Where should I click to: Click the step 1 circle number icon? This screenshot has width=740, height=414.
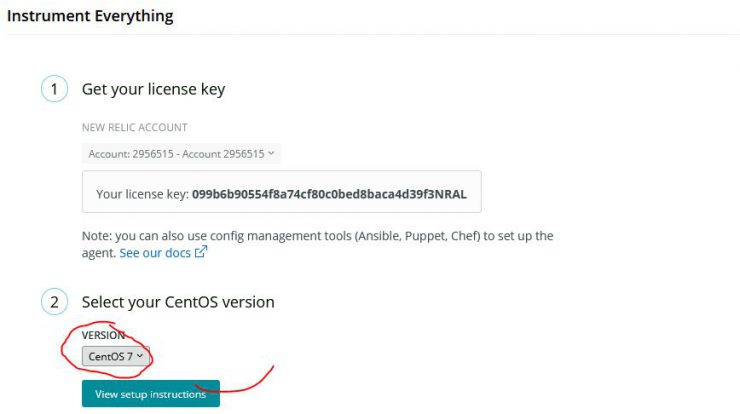click(54, 89)
